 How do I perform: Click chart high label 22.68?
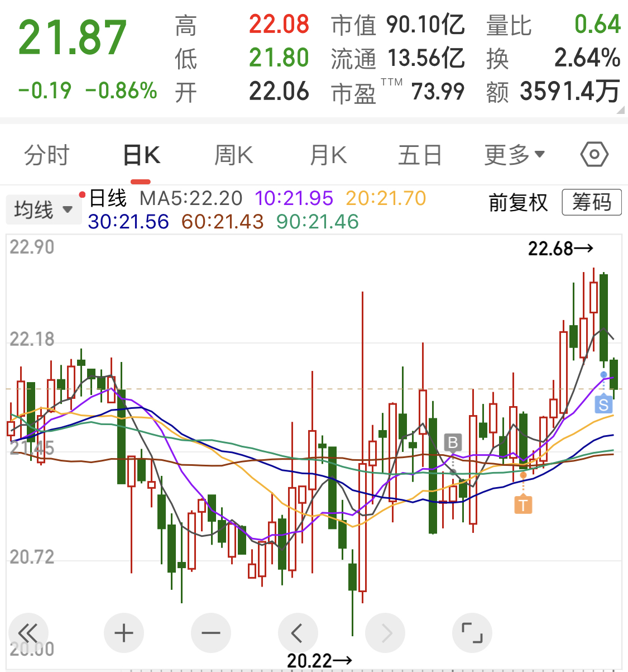click(560, 248)
